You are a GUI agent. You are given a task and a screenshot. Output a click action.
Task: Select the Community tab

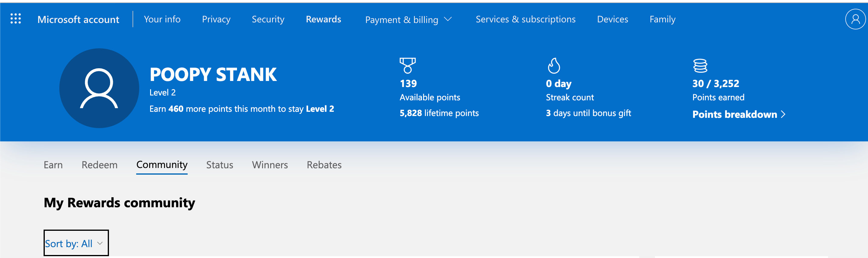pos(162,165)
